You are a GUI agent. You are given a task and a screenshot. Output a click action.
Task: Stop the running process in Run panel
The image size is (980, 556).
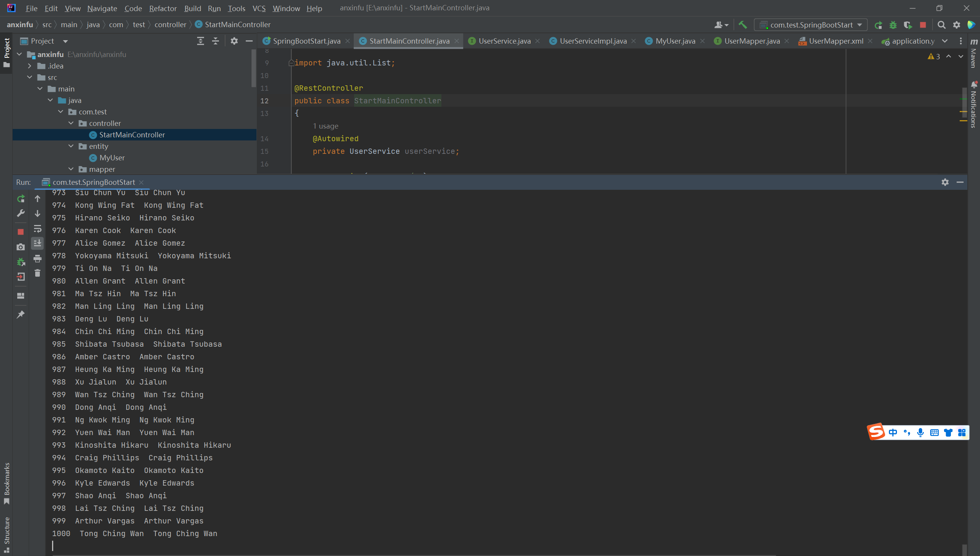[x=21, y=232]
